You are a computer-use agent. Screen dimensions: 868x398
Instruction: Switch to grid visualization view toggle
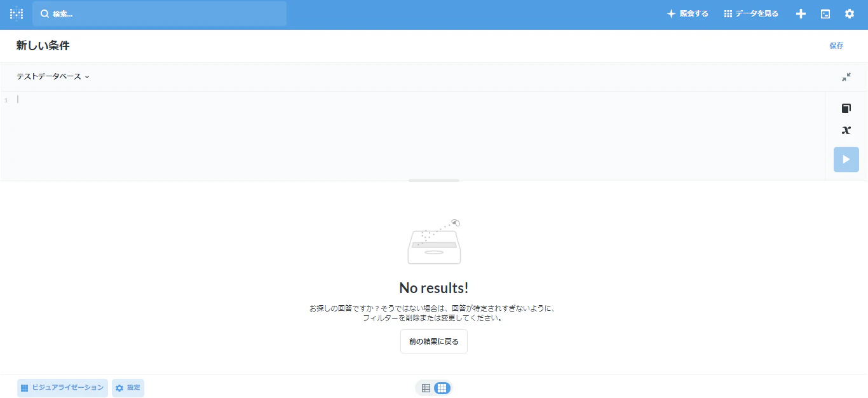tap(442, 388)
